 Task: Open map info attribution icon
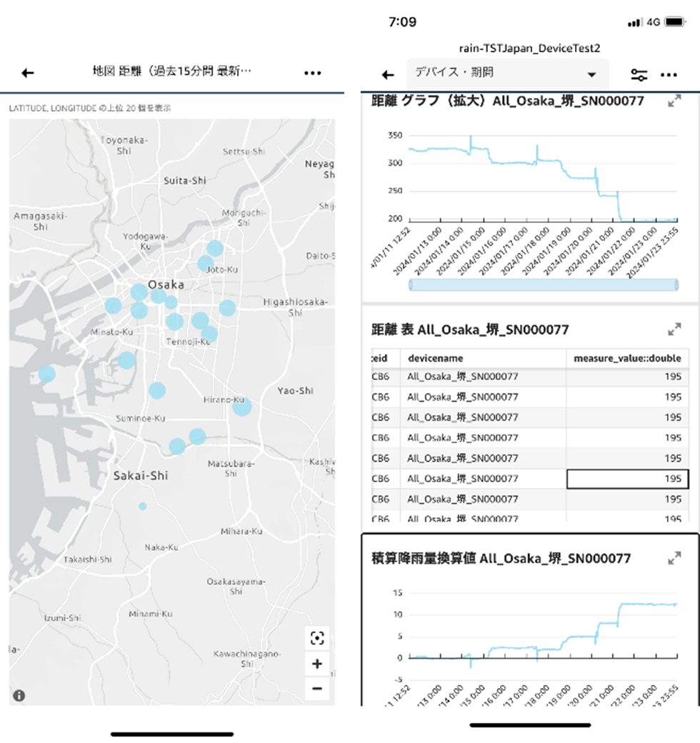click(19, 695)
